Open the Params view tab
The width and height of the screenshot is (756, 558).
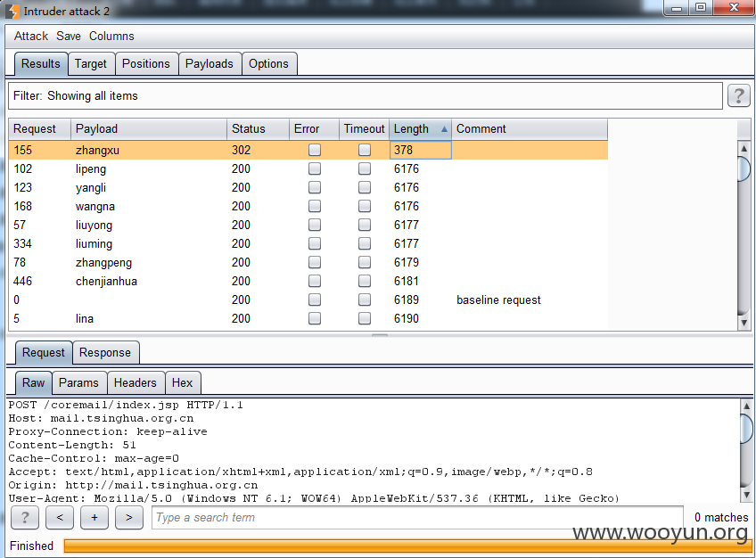point(78,382)
